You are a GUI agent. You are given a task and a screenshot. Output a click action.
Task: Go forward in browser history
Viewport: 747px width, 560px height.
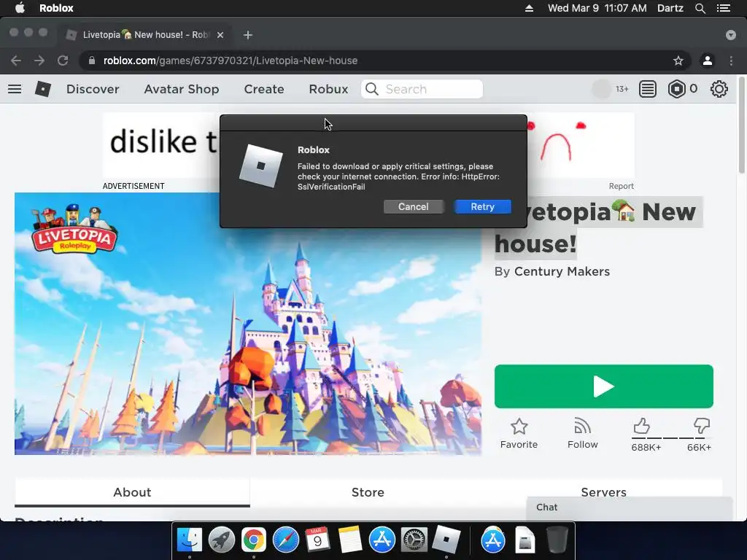point(39,61)
